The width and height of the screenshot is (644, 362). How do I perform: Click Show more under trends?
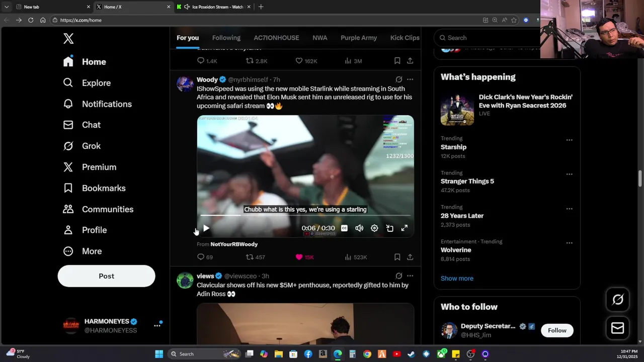(457, 279)
